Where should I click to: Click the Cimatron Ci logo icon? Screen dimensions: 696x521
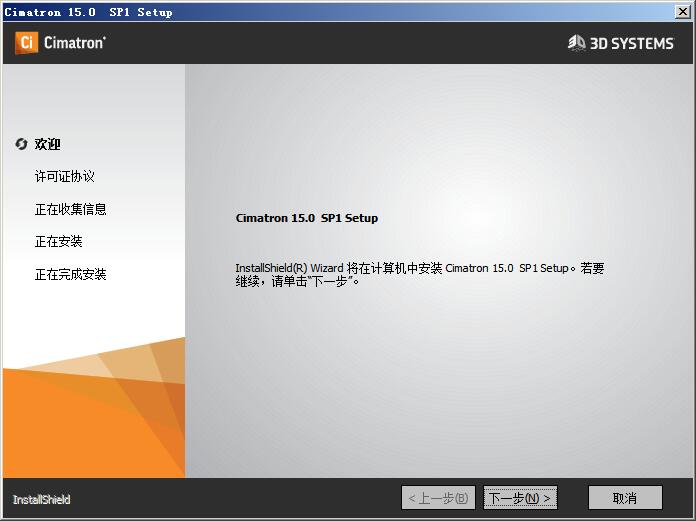point(26,43)
